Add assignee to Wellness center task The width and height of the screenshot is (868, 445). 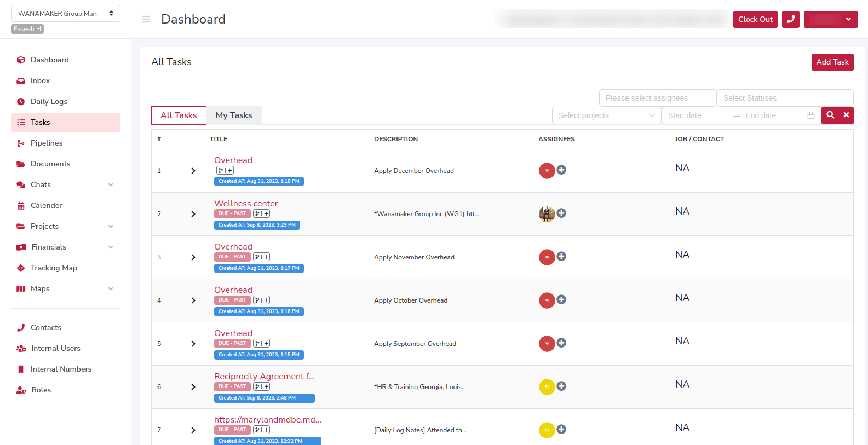(x=561, y=213)
